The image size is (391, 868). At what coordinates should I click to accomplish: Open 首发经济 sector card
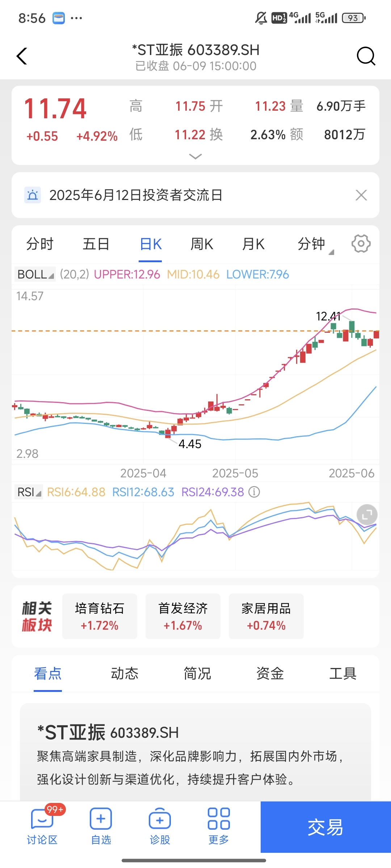pyautogui.click(x=183, y=616)
